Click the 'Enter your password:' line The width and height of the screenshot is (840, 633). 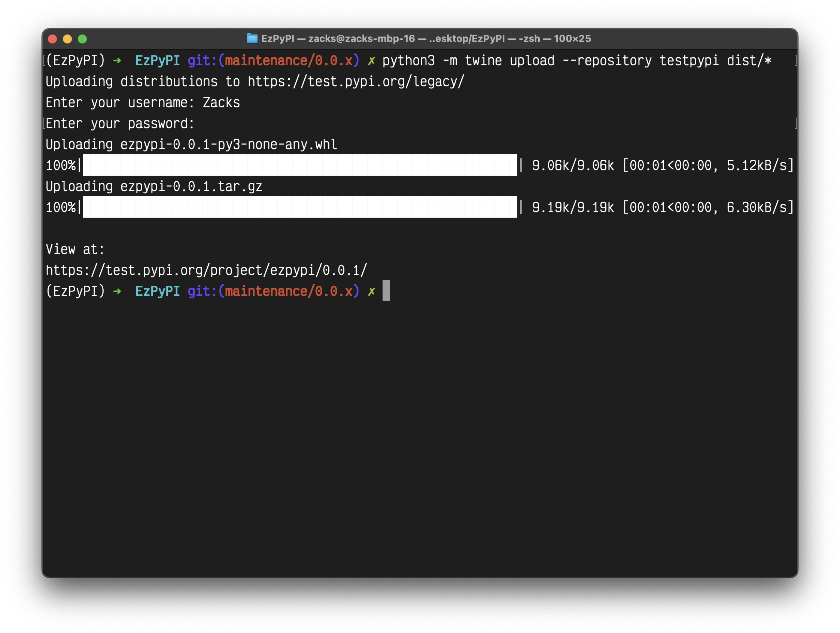tap(120, 124)
